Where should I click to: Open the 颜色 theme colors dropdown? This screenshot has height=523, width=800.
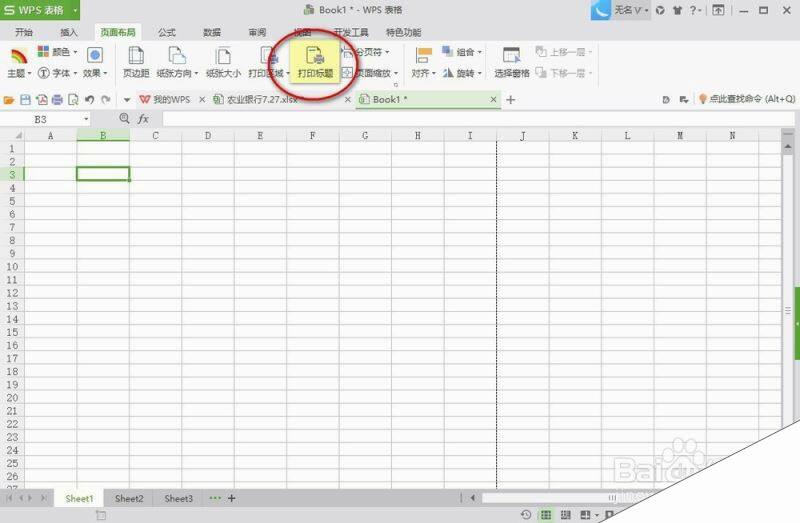click(58, 52)
